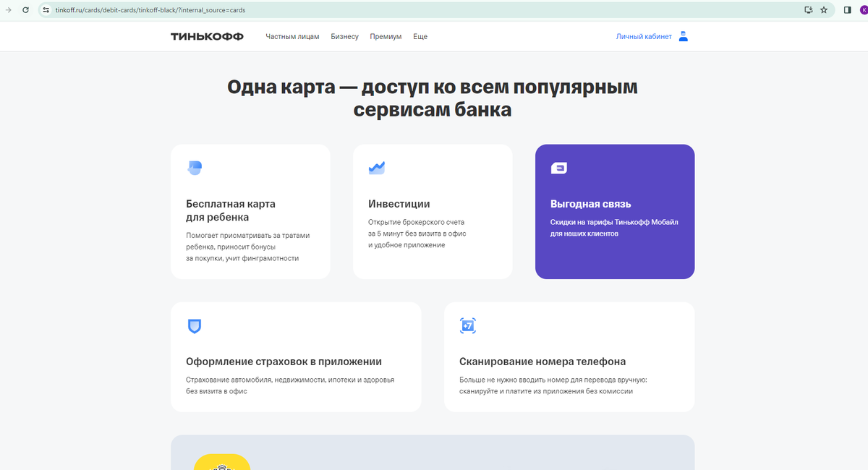Open the Частным лицам menu
868x470 pixels.
tap(292, 36)
